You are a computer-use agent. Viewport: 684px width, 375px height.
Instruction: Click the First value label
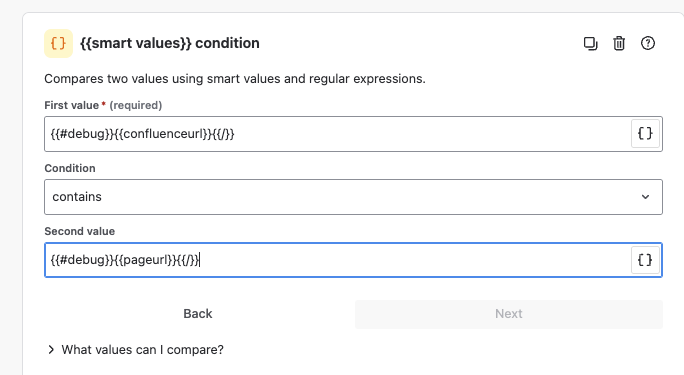(72, 106)
